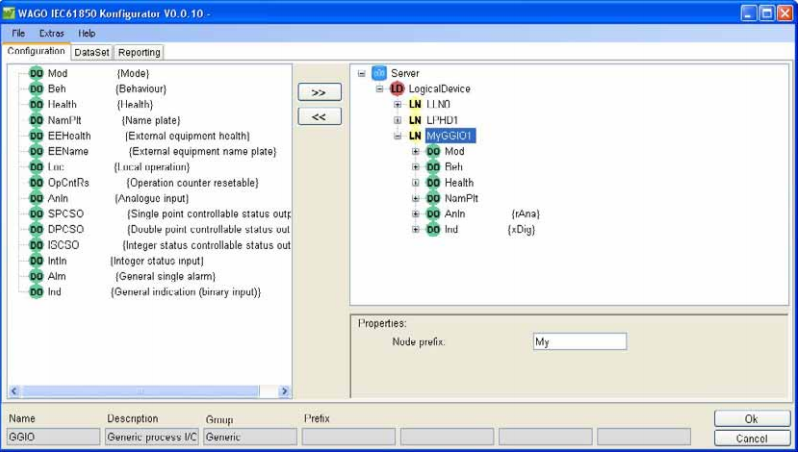Click the horizontal scrollbar thumb in left list
Viewport: 798px width, 453px height.
tap(140, 391)
